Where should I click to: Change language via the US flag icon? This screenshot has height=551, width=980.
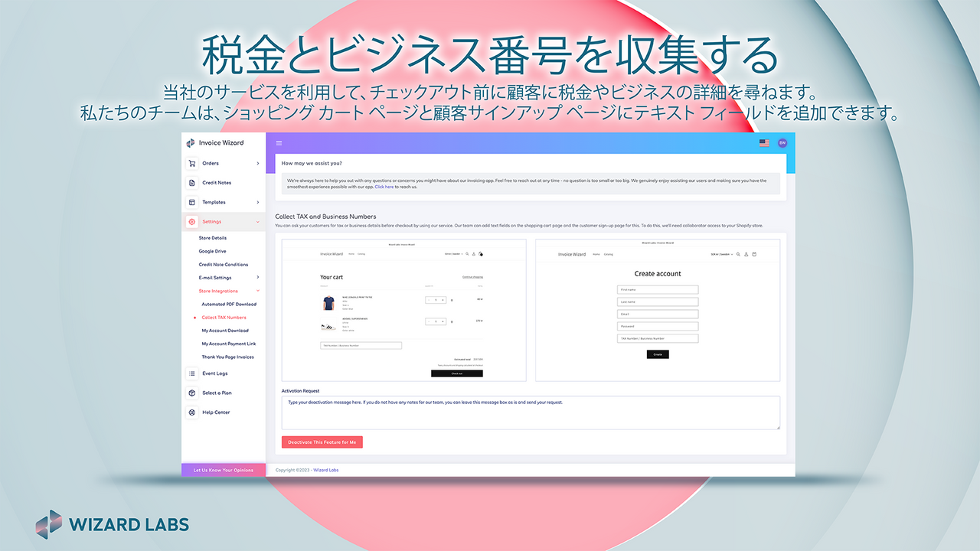point(764,143)
